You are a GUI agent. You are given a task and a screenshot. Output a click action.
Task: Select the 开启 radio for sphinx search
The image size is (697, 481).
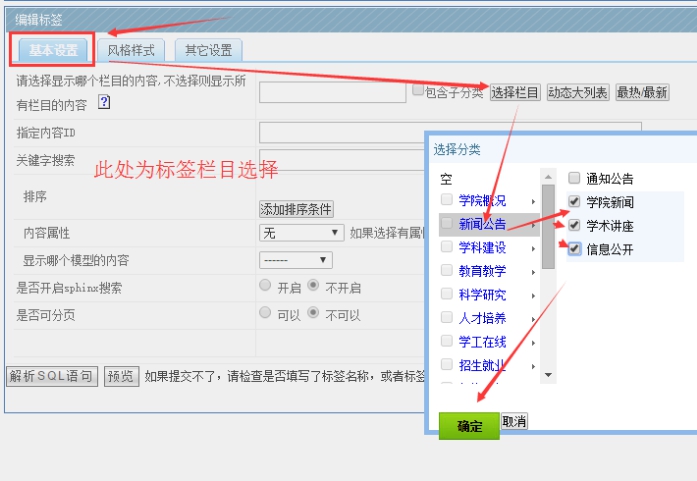(265, 286)
